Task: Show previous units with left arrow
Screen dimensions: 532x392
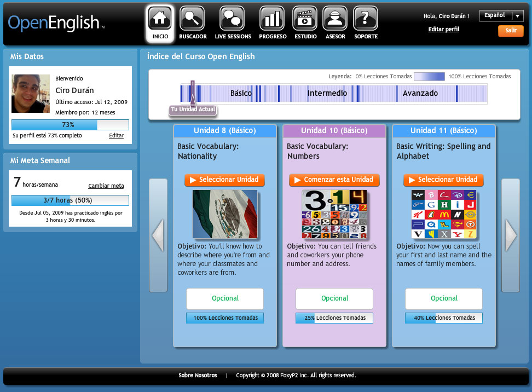Action: (x=158, y=235)
